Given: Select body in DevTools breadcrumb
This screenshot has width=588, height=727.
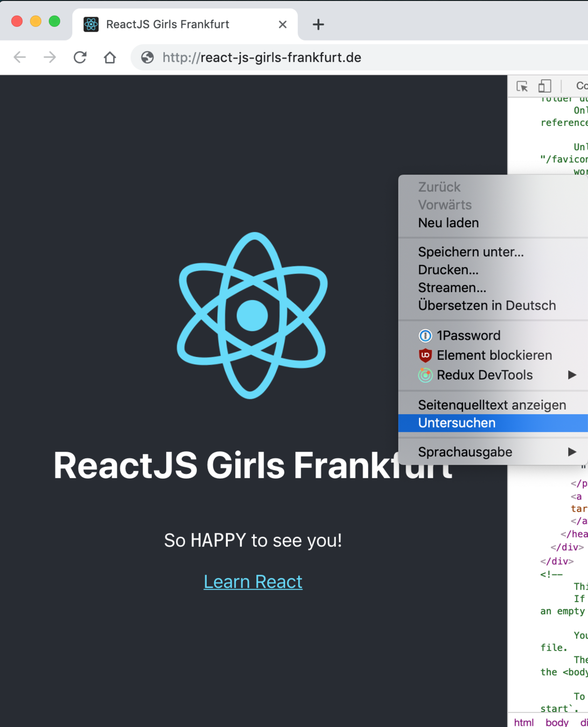Looking at the screenshot, I should click(x=557, y=722).
